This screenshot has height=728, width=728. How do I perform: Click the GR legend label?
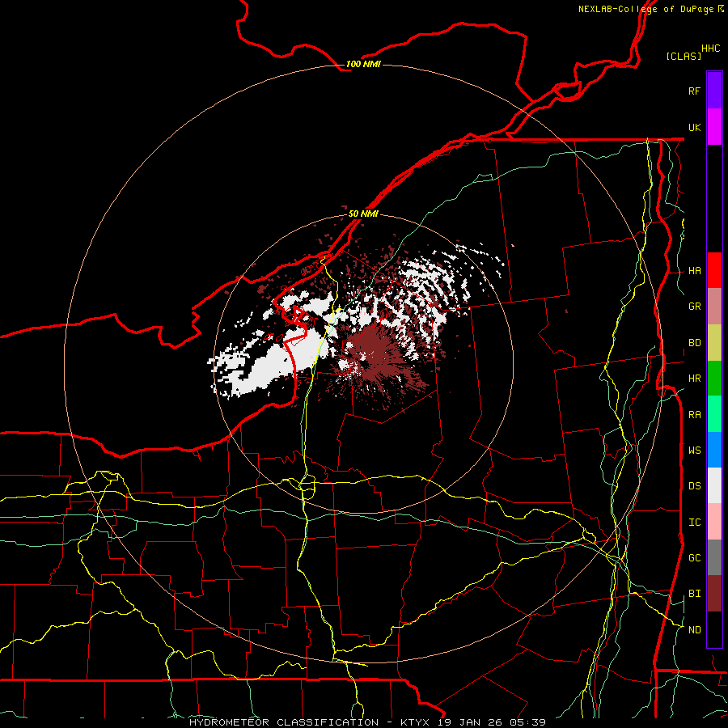click(x=694, y=307)
